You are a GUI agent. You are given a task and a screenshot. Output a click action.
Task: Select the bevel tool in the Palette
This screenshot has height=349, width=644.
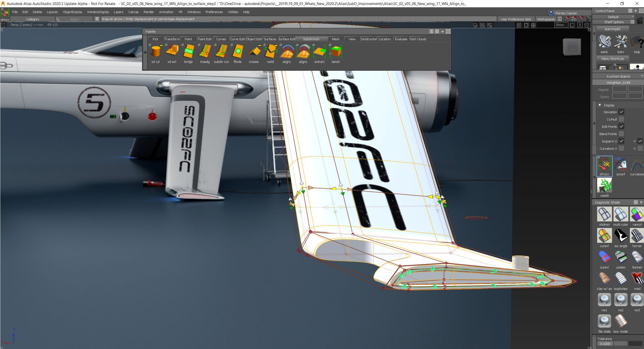coord(335,52)
